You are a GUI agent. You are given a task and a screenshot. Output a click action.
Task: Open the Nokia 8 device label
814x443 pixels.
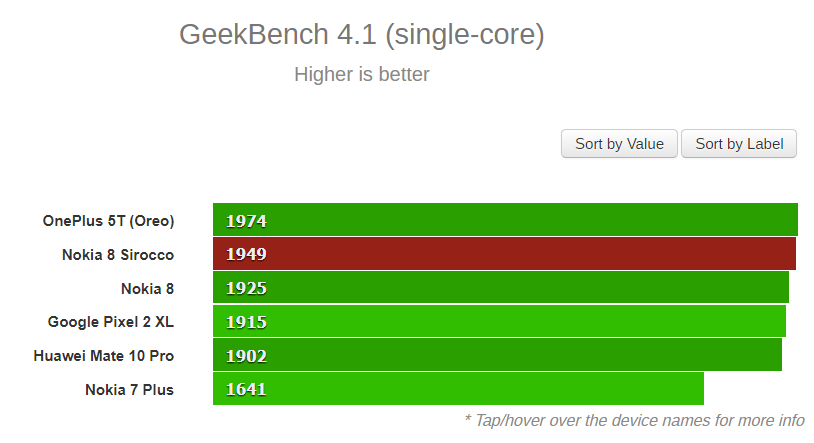[x=147, y=288]
